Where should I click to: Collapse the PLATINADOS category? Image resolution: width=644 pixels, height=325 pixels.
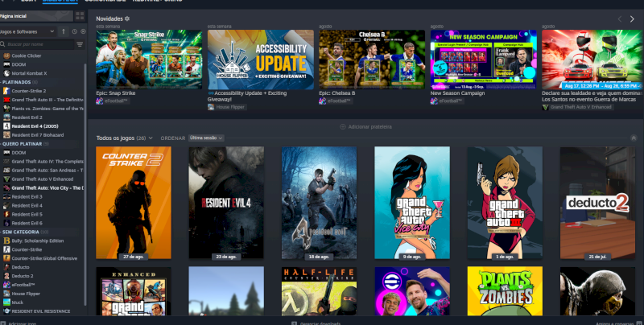click(21, 83)
